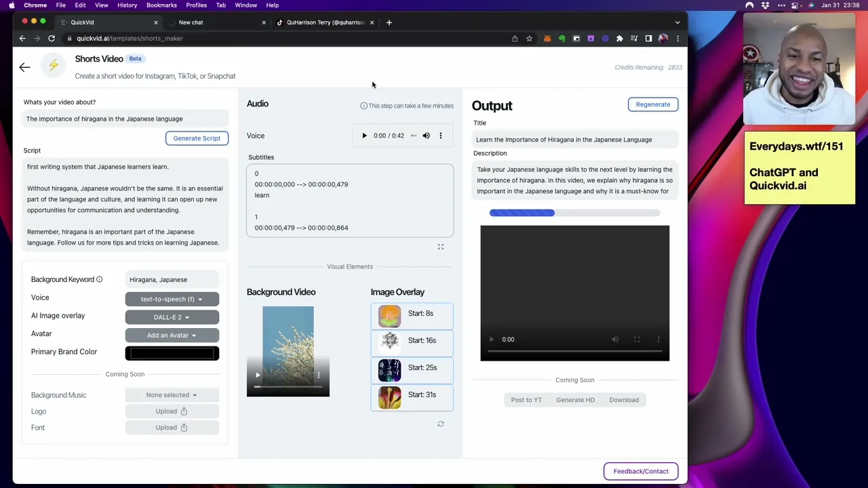Click the Font Upload button
The height and width of the screenshot is (488, 868).
tap(172, 428)
